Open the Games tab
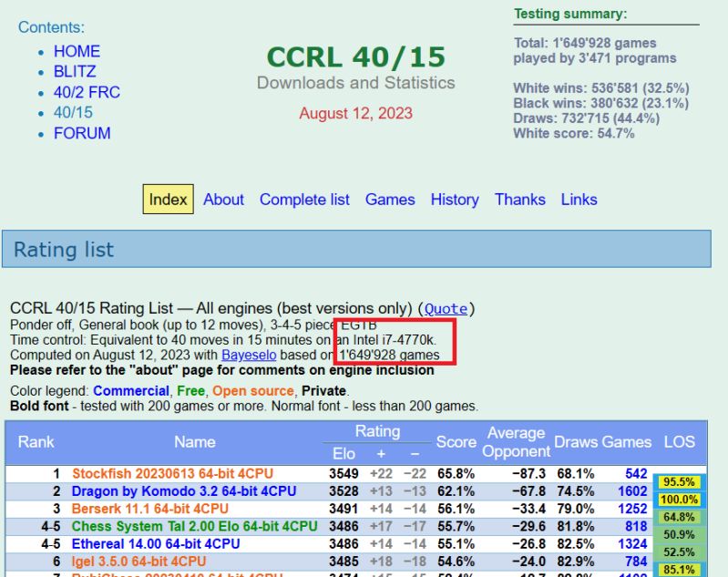This screenshot has width=728, height=577. pyautogui.click(x=390, y=200)
